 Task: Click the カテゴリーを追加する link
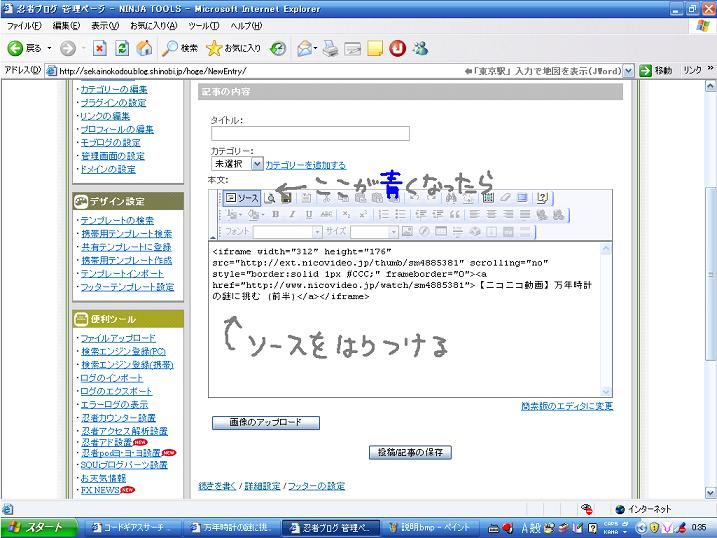[x=305, y=165]
